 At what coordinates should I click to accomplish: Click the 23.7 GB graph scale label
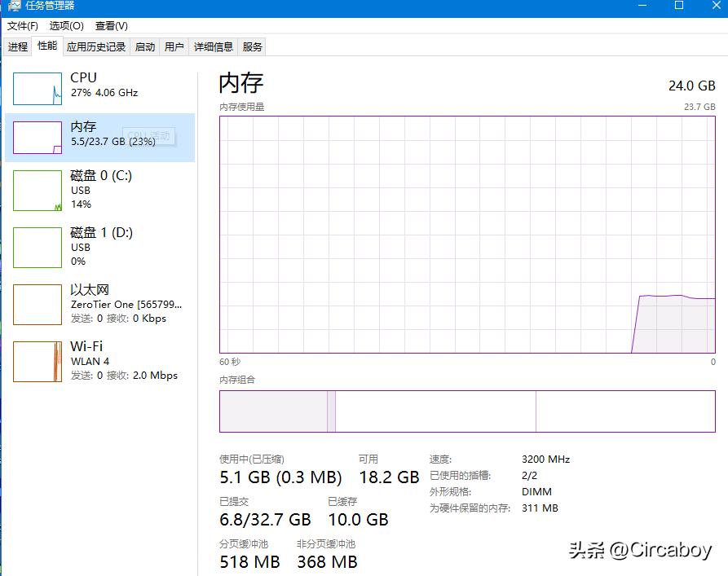(699, 107)
